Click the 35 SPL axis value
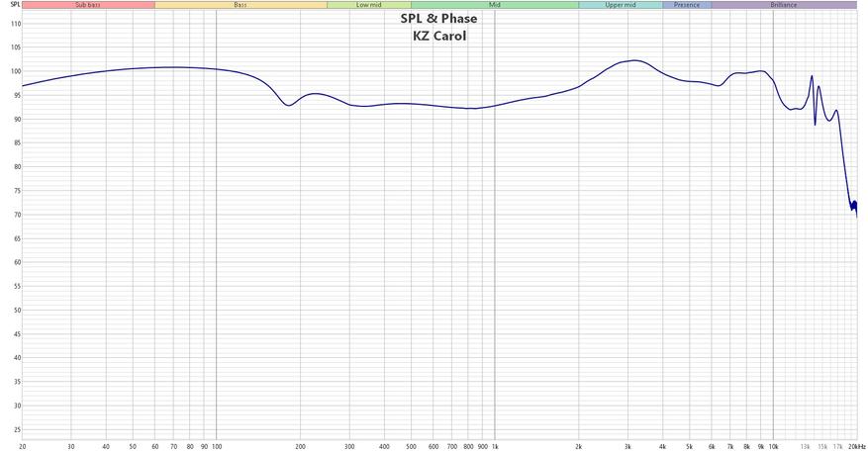868x453 pixels. tap(17, 382)
